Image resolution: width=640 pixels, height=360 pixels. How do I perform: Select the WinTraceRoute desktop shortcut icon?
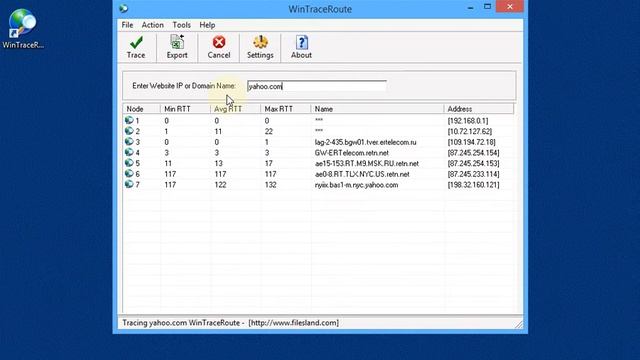(23, 29)
